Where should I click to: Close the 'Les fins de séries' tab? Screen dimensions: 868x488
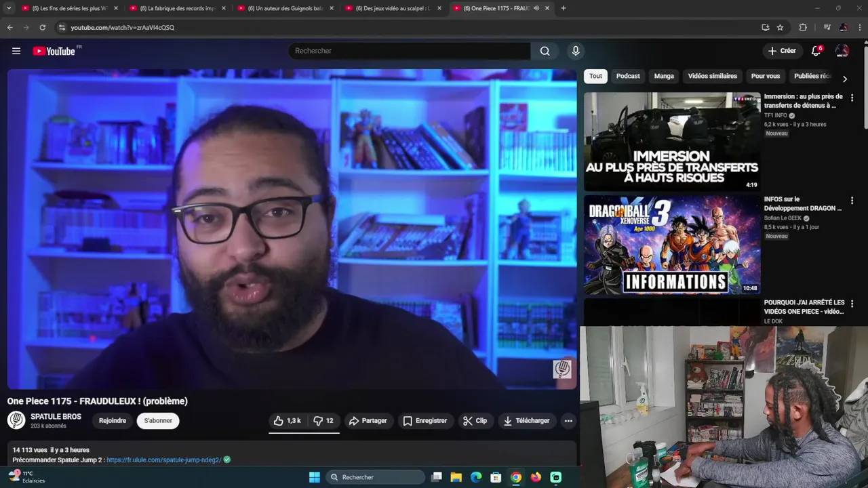click(x=116, y=8)
